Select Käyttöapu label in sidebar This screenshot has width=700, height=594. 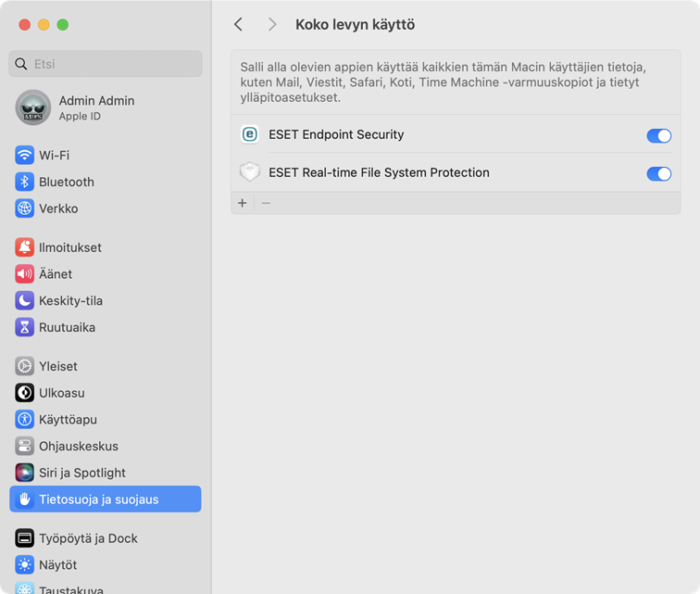(68, 420)
